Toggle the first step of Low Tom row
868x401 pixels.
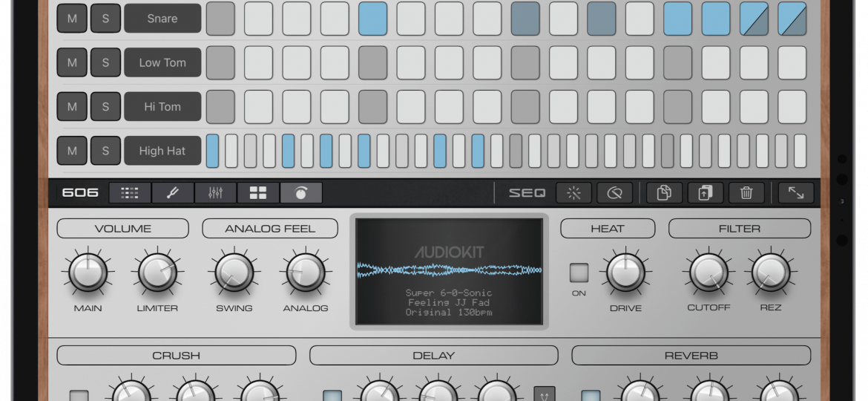[220, 62]
